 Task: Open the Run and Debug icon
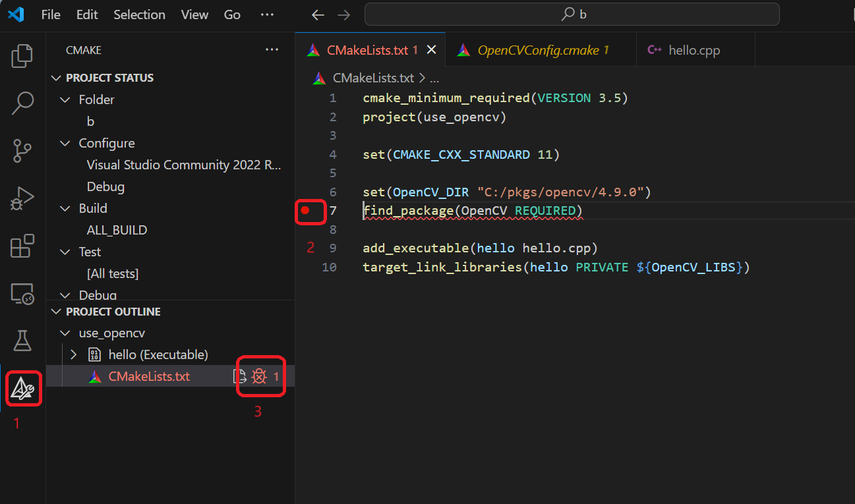pos(22,198)
